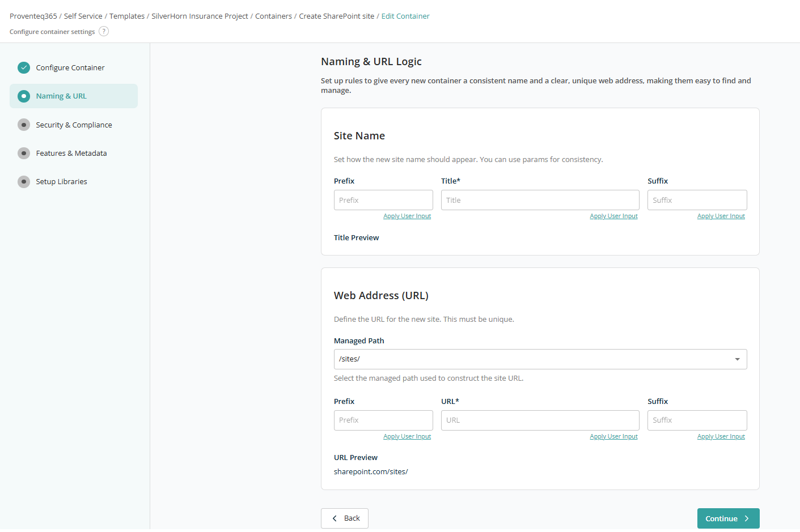This screenshot has height=532, width=800.
Task: Click the Proventeq365 breadcrumb
Action: click(33, 16)
